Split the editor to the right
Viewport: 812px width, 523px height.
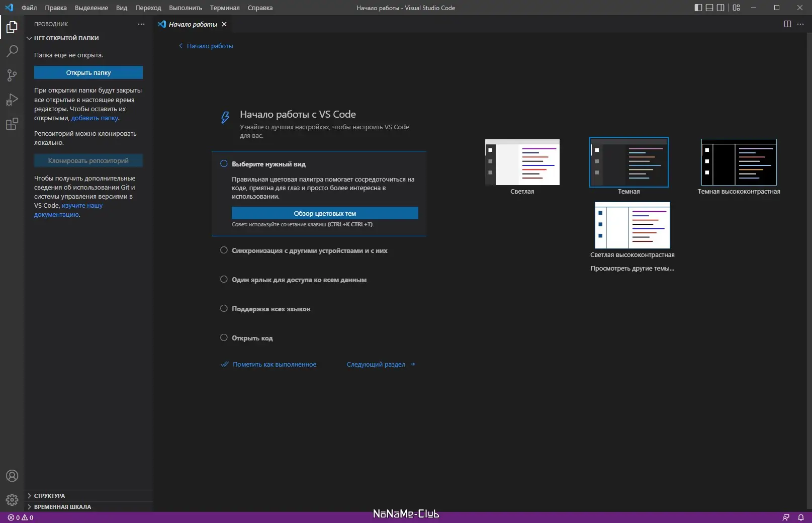pos(787,24)
